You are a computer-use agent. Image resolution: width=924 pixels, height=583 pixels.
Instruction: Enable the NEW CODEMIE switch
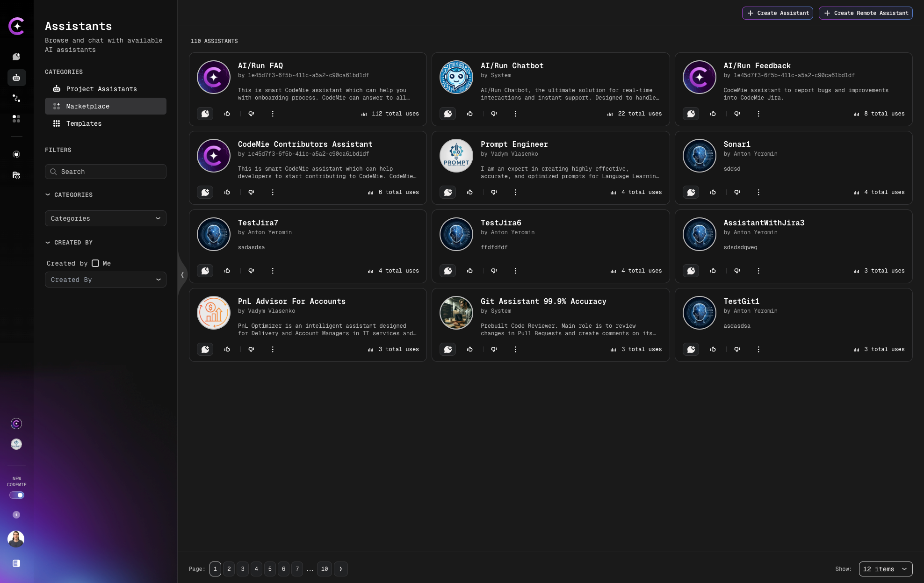pyautogui.click(x=17, y=495)
